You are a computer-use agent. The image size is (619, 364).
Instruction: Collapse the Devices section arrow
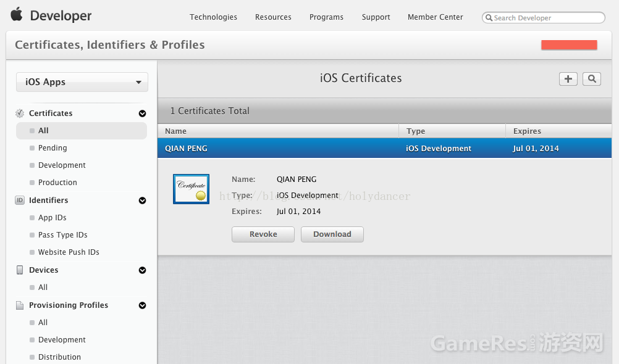[x=143, y=270]
